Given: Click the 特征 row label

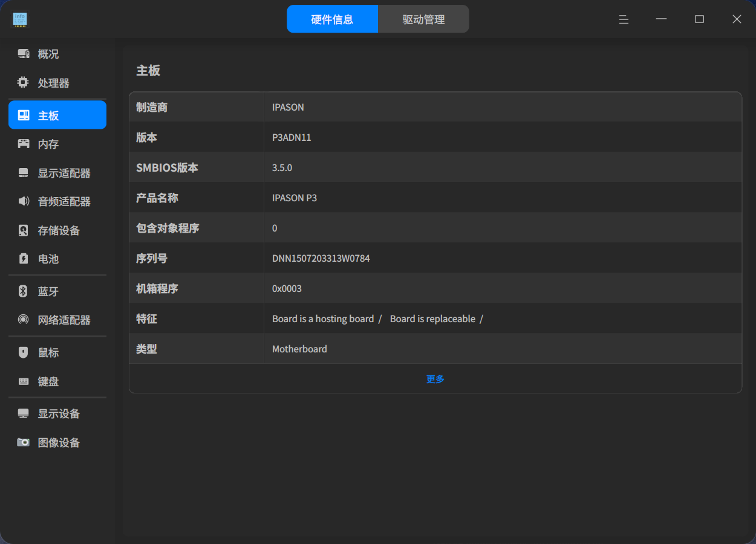Looking at the screenshot, I should 146,319.
